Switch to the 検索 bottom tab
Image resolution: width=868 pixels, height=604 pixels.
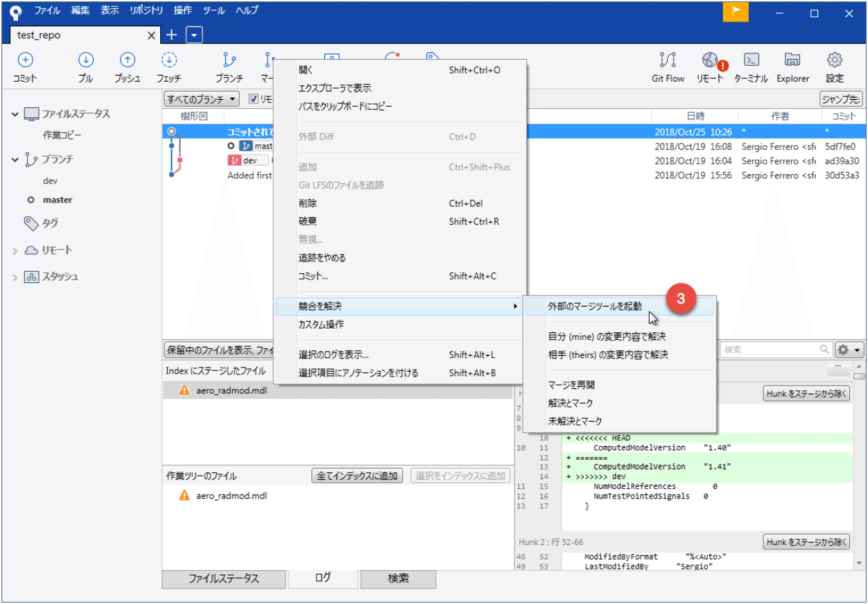[398, 578]
